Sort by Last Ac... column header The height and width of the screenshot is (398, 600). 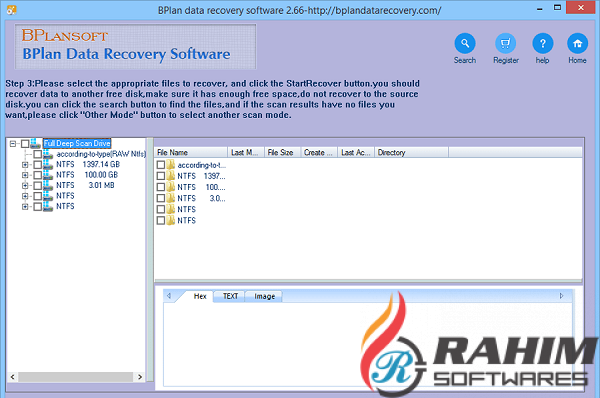click(356, 152)
